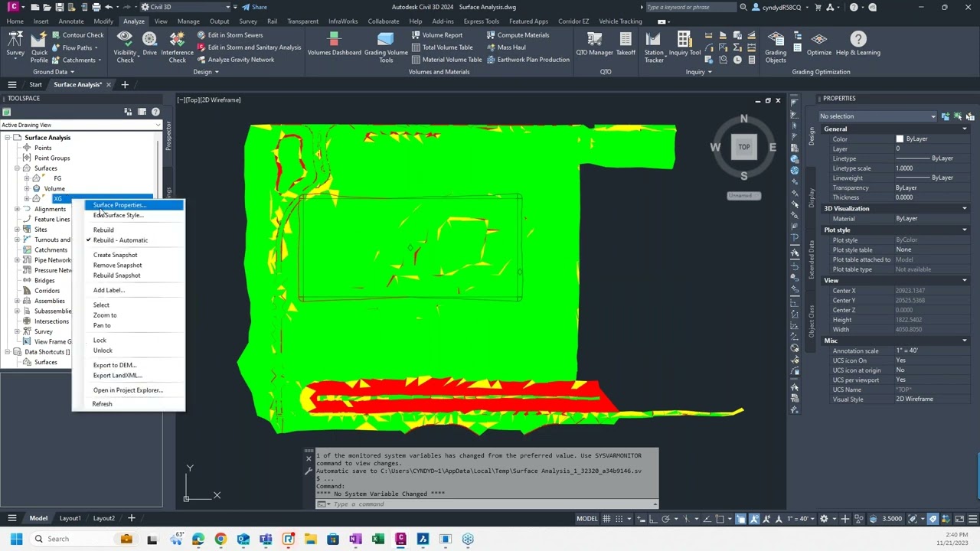Add a new layout tab
This screenshot has height=551, width=980.
pos(131,518)
